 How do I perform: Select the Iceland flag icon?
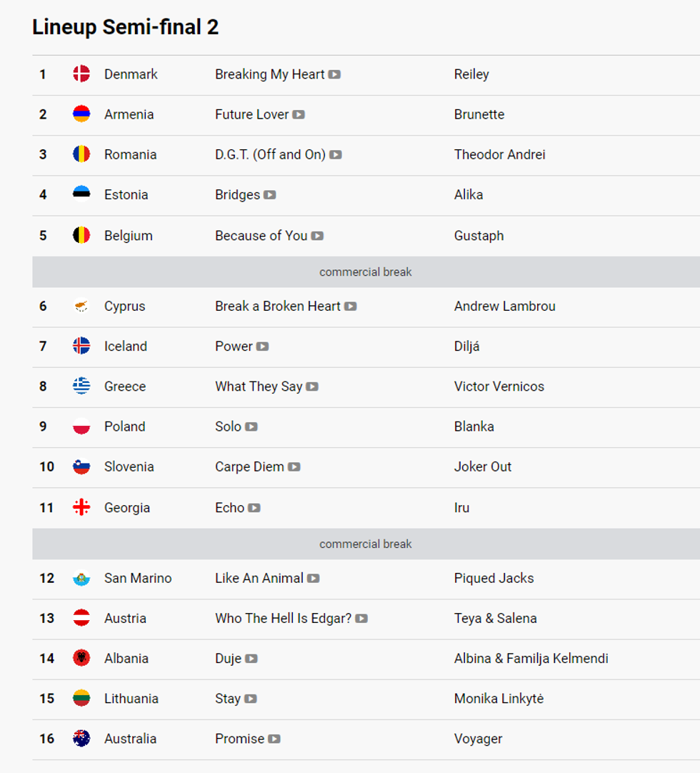81,346
